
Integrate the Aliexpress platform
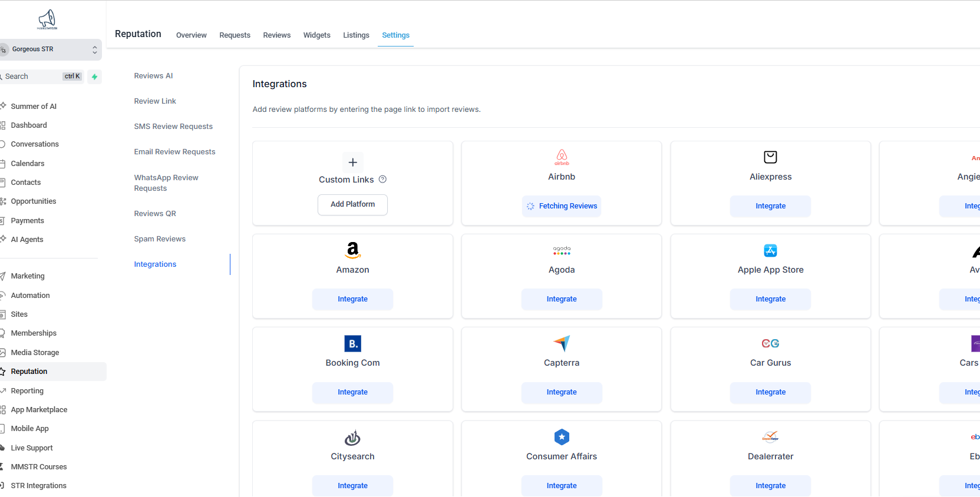point(770,206)
